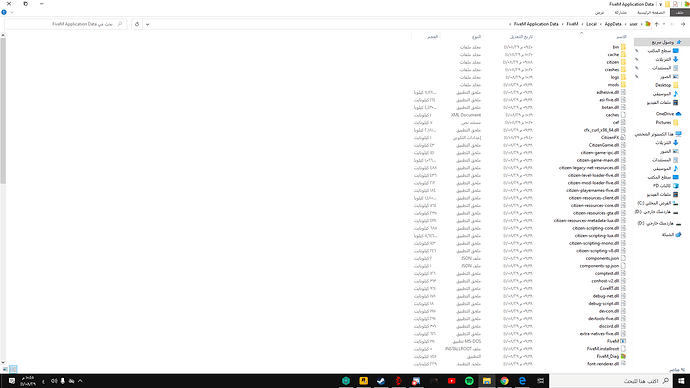Click the taskbar search box
Image resolution: width=690 pixels, height=388 pixels.
[x=611, y=381]
